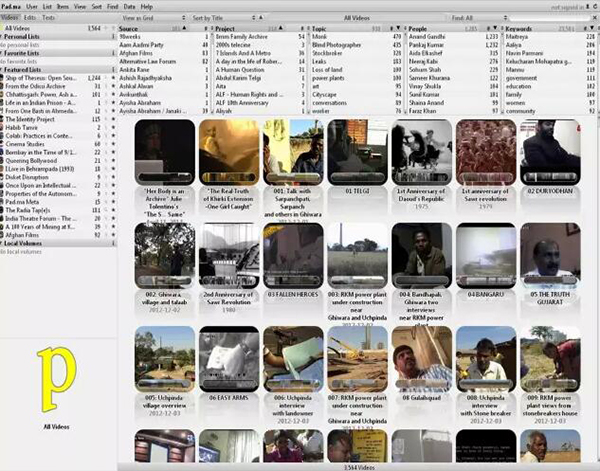Image resolution: width=600 pixels, height=471 pixels.
Task: Collapse the Local Volumes section
Action: pos(2,243)
